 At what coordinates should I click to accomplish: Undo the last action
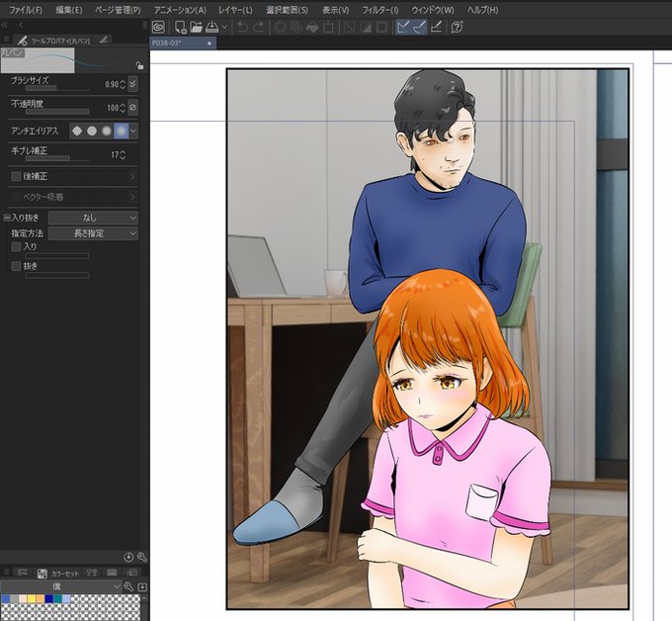(242, 28)
